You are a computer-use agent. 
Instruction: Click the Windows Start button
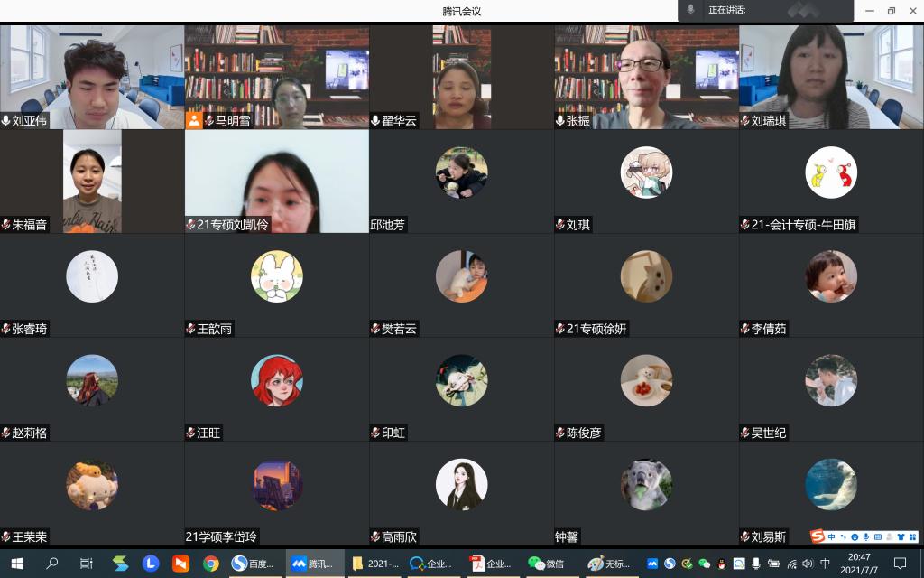(17, 564)
